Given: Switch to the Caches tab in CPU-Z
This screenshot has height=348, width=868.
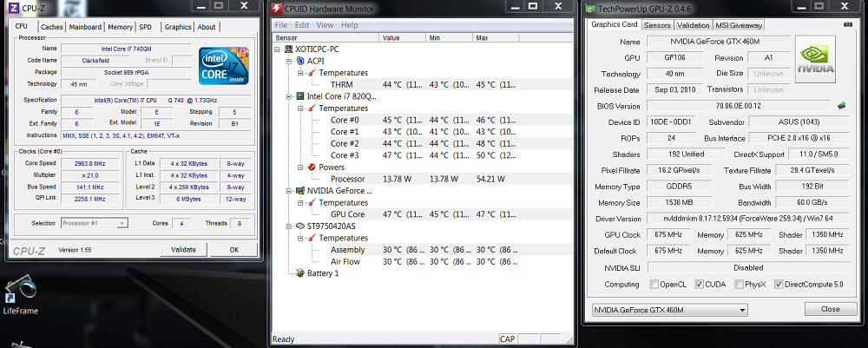Looking at the screenshot, I should [52, 27].
